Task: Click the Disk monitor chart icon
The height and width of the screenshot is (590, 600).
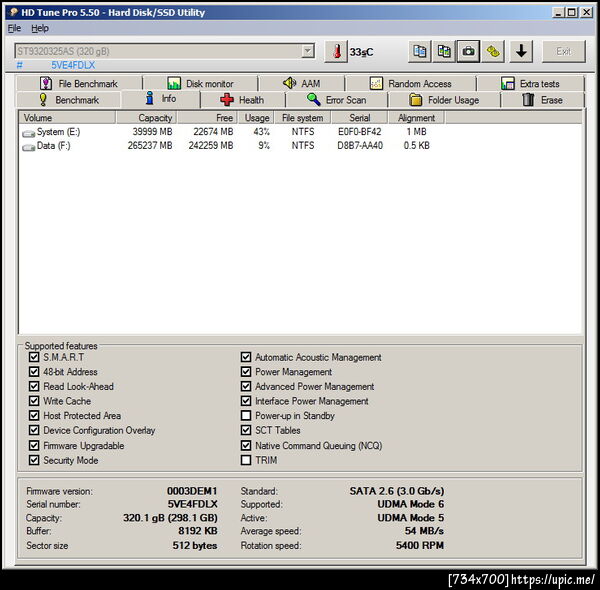Action: [x=174, y=83]
